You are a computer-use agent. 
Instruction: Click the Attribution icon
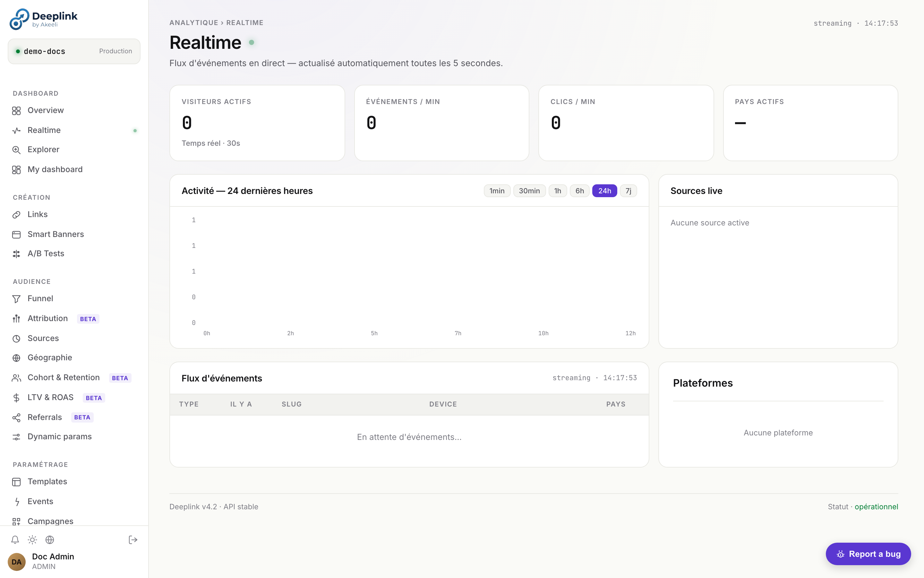[x=16, y=319]
